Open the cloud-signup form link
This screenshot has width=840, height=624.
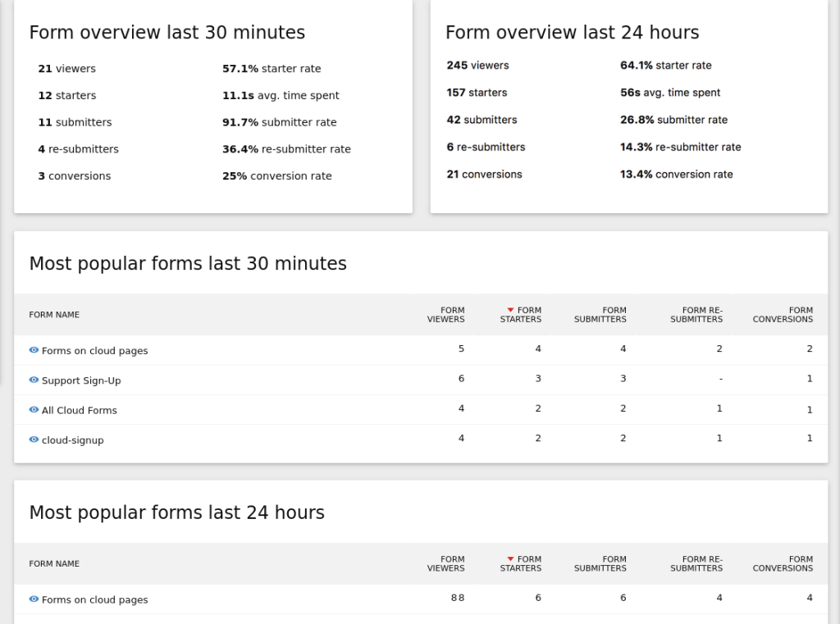(x=72, y=440)
